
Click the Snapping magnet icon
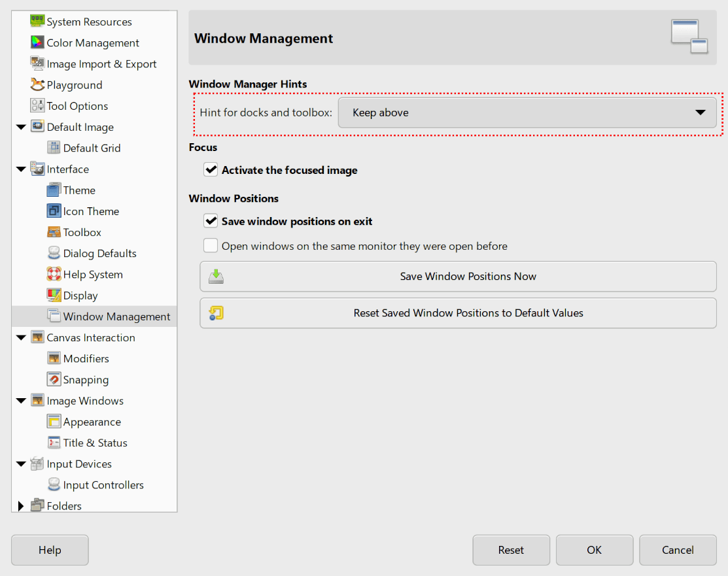pos(54,379)
